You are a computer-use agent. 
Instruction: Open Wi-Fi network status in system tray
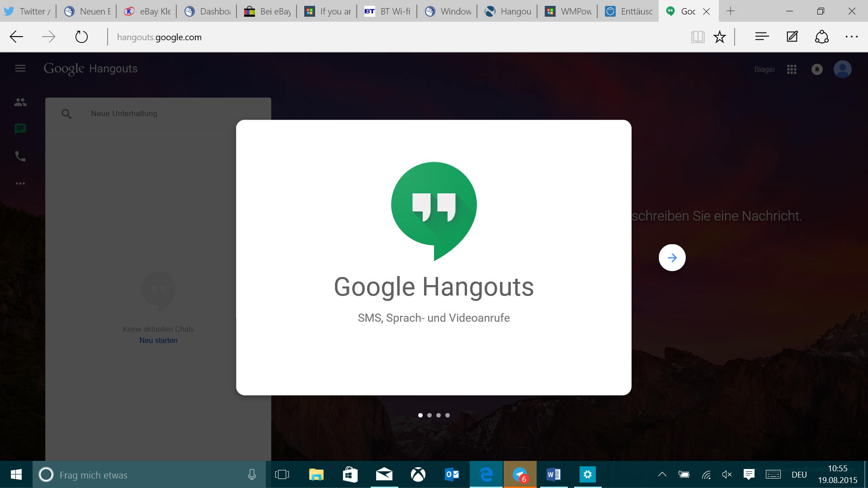706,474
